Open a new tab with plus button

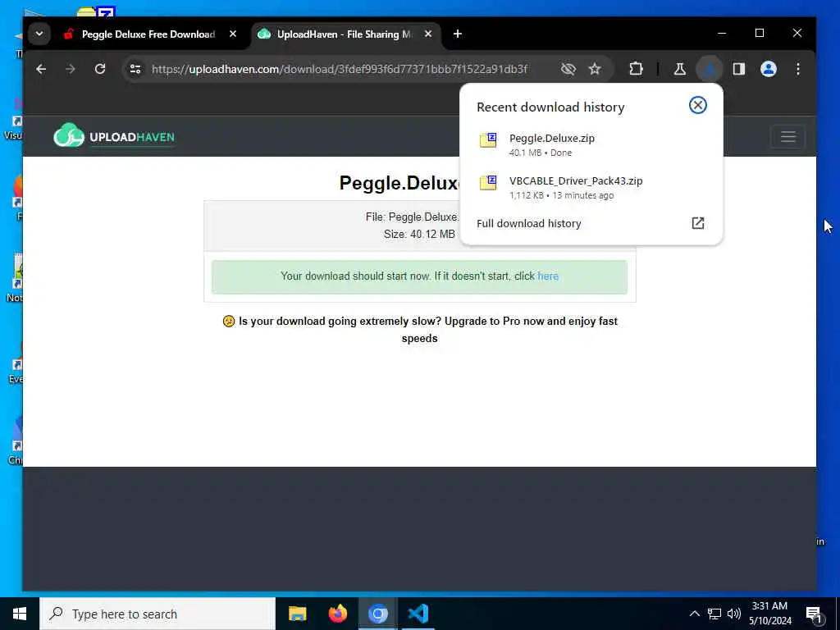[x=458, y=34]
